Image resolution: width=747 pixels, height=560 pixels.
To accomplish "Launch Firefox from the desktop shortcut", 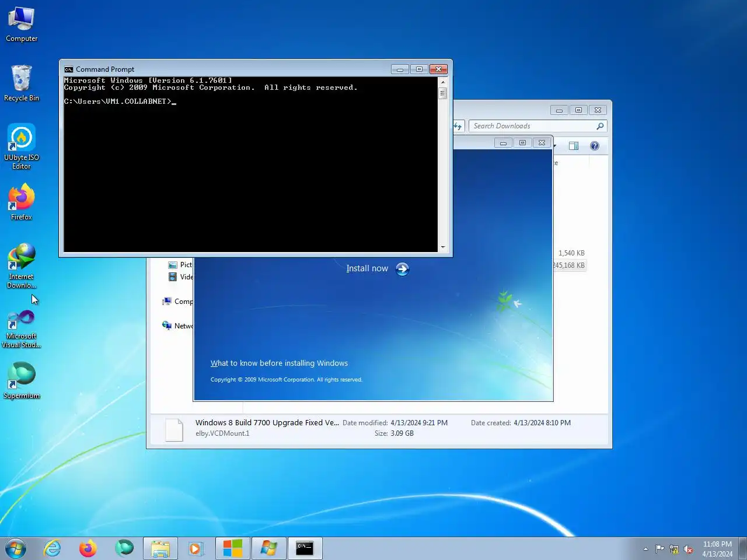I will (x=22, y=202).
